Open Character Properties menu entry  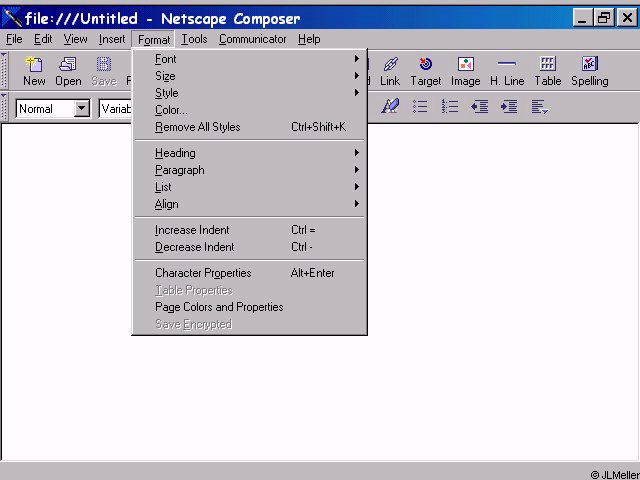[249, 273]
